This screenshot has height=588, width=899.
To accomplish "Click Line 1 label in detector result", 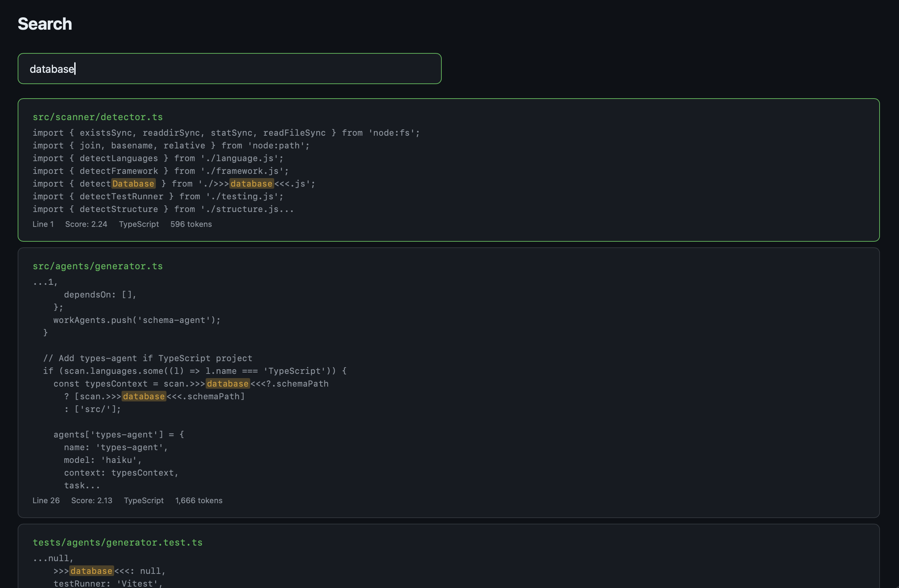I will pyautogui.click(x=43, y=224).
